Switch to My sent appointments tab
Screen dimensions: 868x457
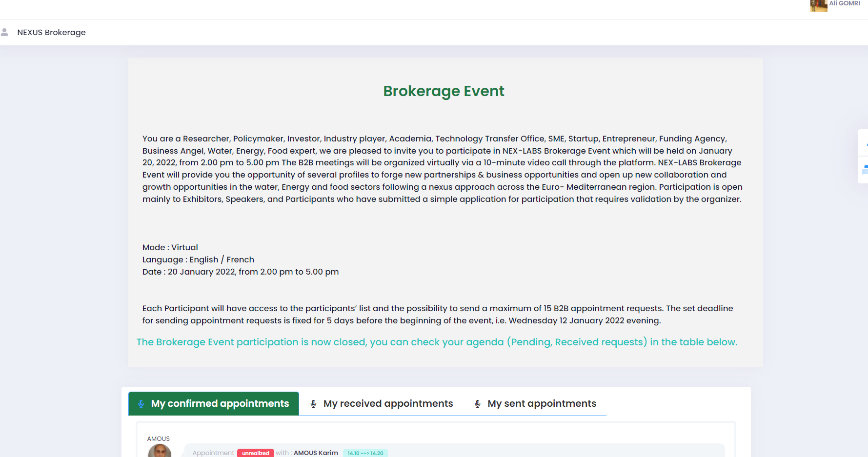click(x=535, y=403)
